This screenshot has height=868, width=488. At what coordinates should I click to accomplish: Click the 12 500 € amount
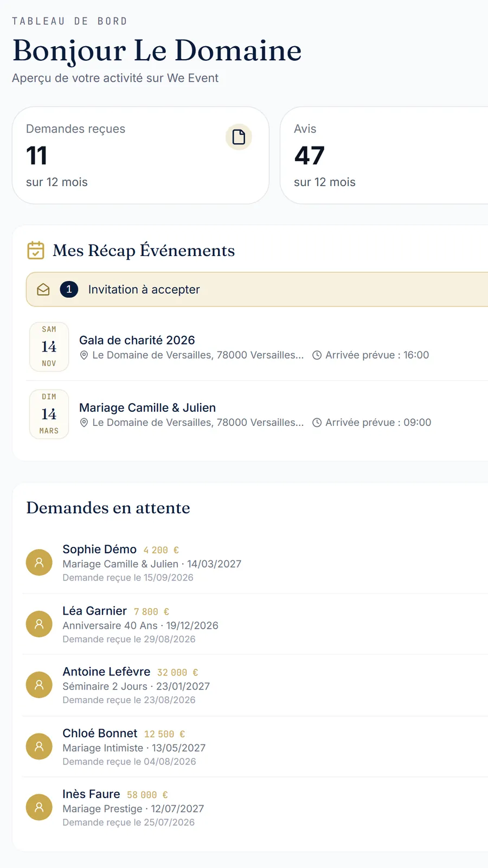164,734
